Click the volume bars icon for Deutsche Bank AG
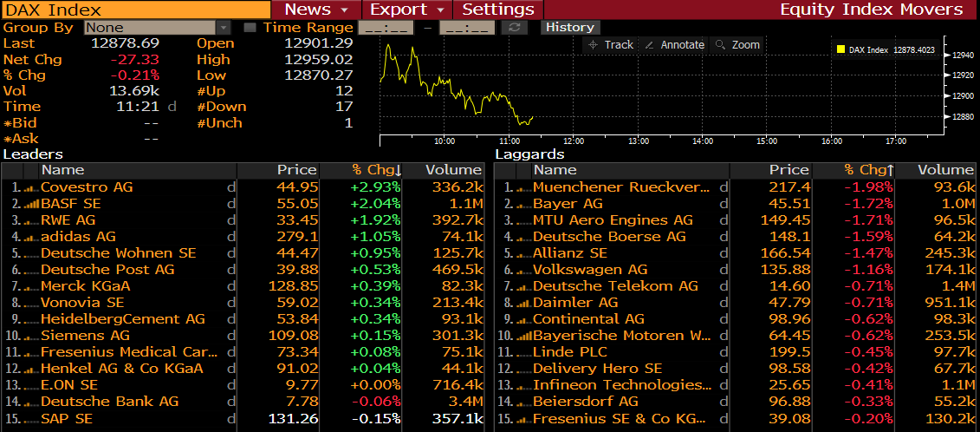 (x=32, y=402)
